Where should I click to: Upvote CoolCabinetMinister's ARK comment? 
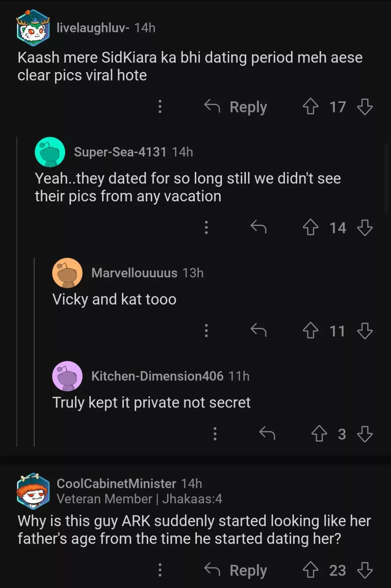pos(311,570)
